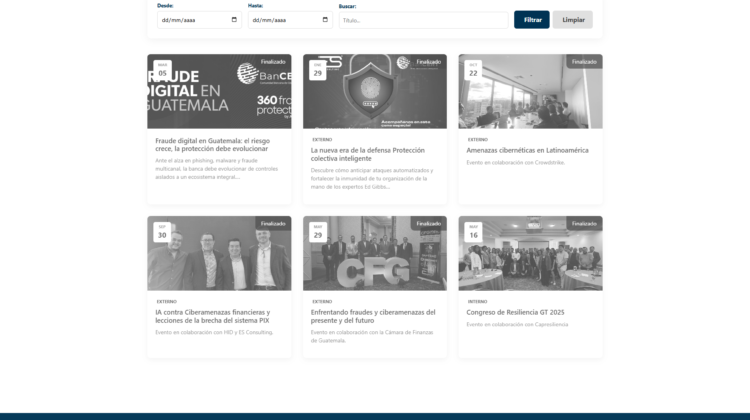Click the Desde date input field
Viewport: 750px width, 420px height.
point(190,20)
